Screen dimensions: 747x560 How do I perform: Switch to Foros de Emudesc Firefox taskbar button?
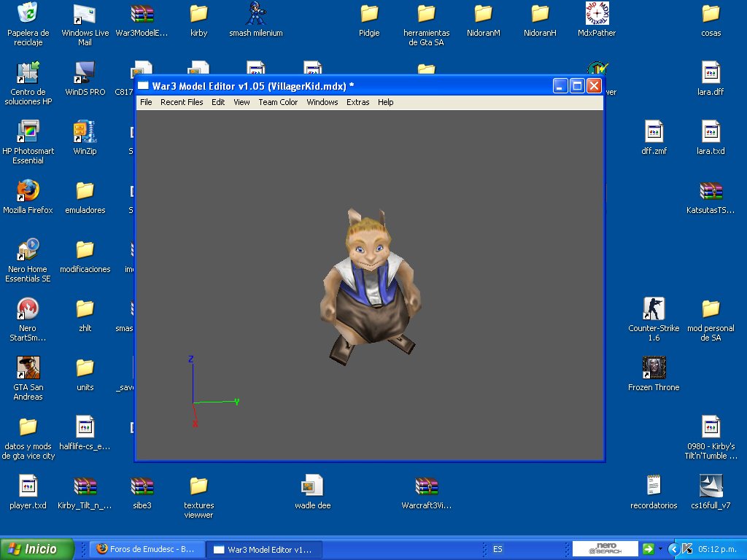147,549
